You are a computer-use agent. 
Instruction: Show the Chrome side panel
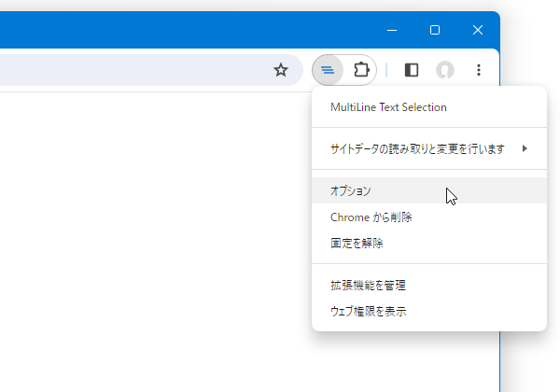pos(412,70)
